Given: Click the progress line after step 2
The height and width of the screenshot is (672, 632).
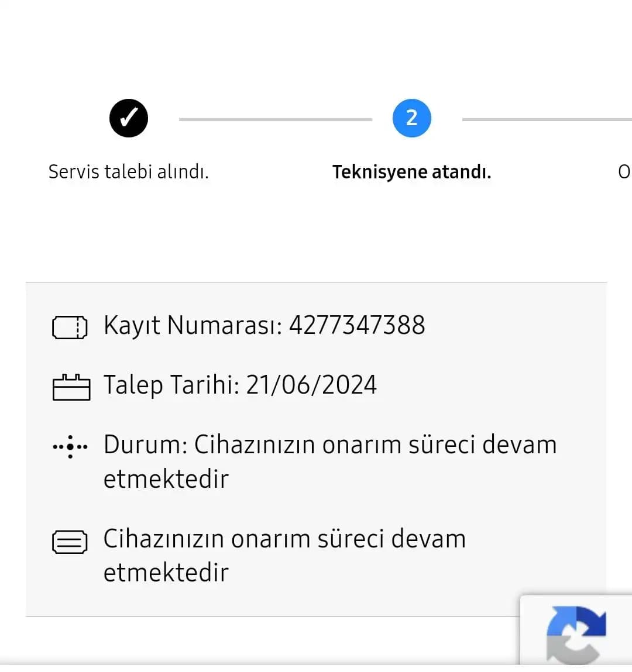Looking at the screenshot, I should 547,119.
